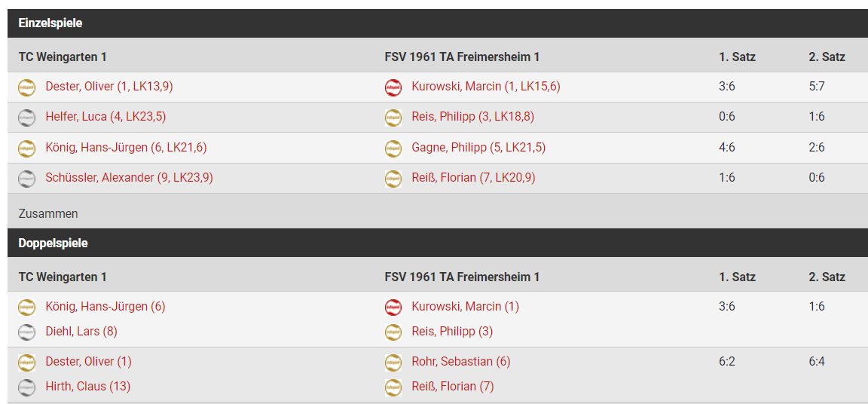The width and height of the screenshot is (868, 404).
Task: Open player link Dester, Oliver (1, LK13,9)
Action: 109,87
